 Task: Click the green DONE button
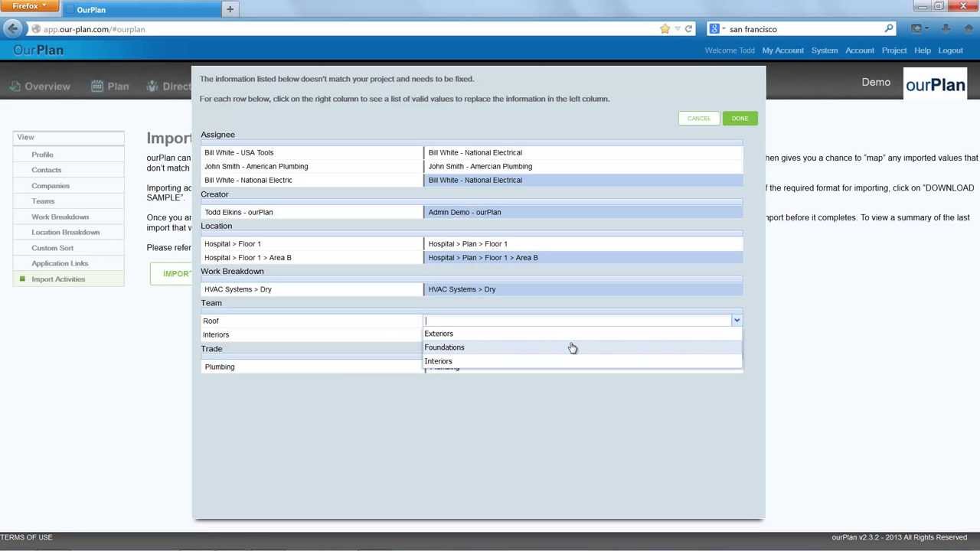pyautogui.click(x=740, y=119)
